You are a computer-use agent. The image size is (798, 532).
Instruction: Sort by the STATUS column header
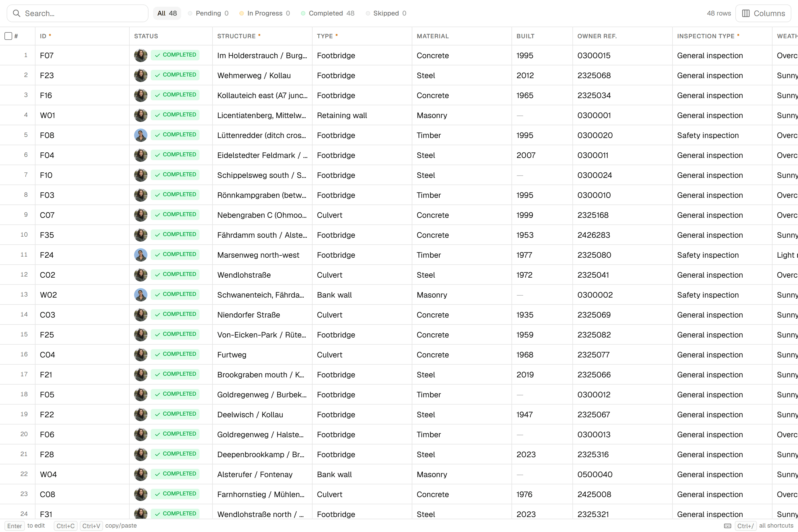(x=171, y=36)
